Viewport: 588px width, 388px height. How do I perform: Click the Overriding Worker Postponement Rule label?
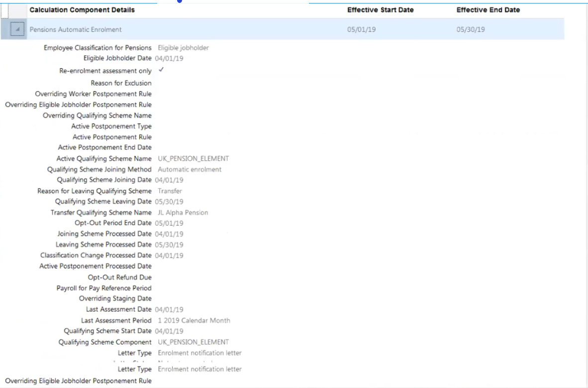pyautogui.click(x=94, y=94)
